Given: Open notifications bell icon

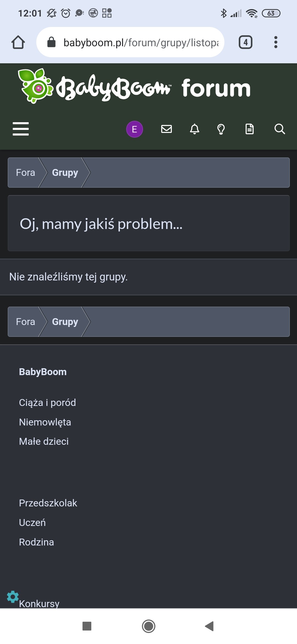Looking at the screenshot, I should [x=195, y=129].
